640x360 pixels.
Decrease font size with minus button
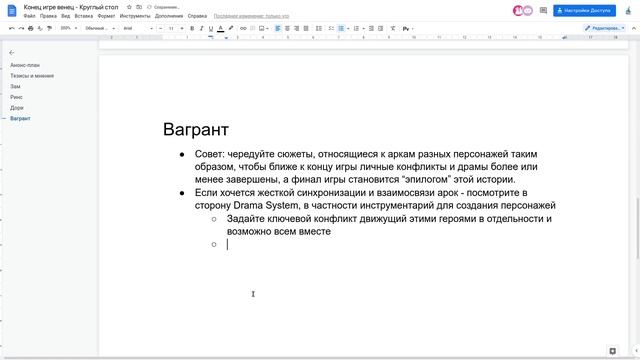160,28
